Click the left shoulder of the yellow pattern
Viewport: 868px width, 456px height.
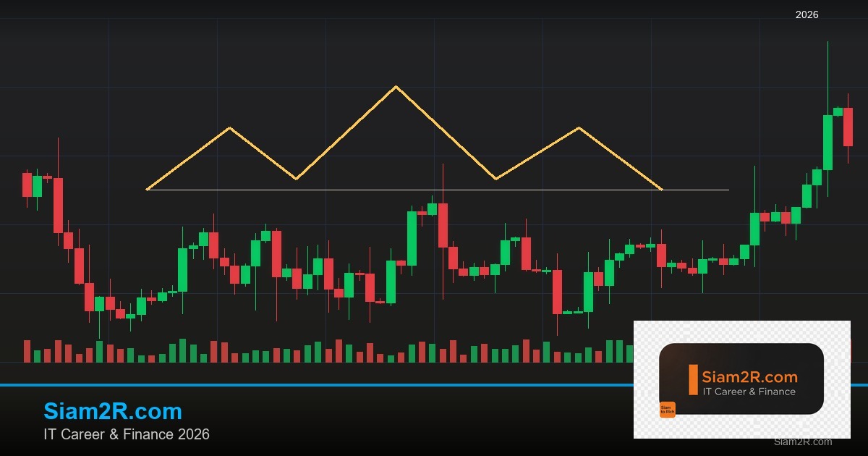tap(229, 128)
